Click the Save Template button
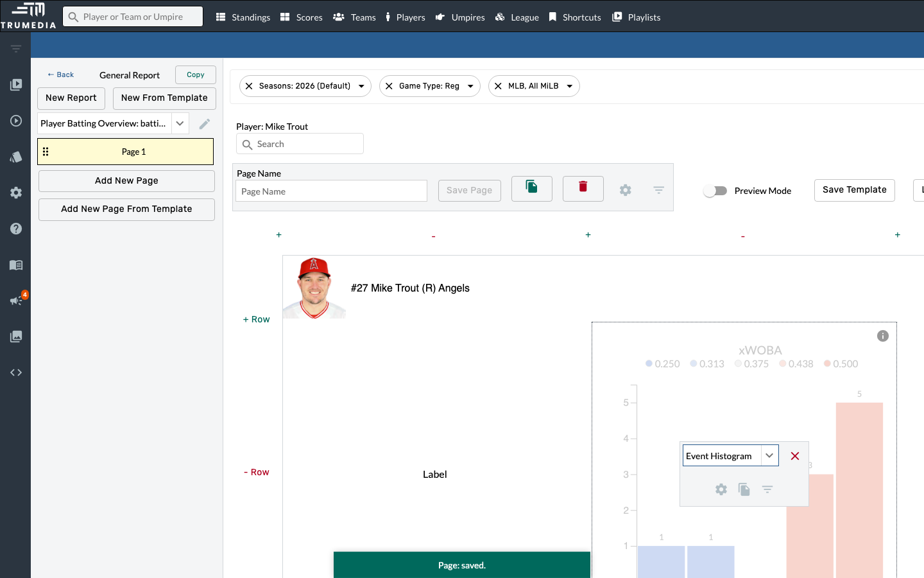Screen dimensions: 924x578 855,190
